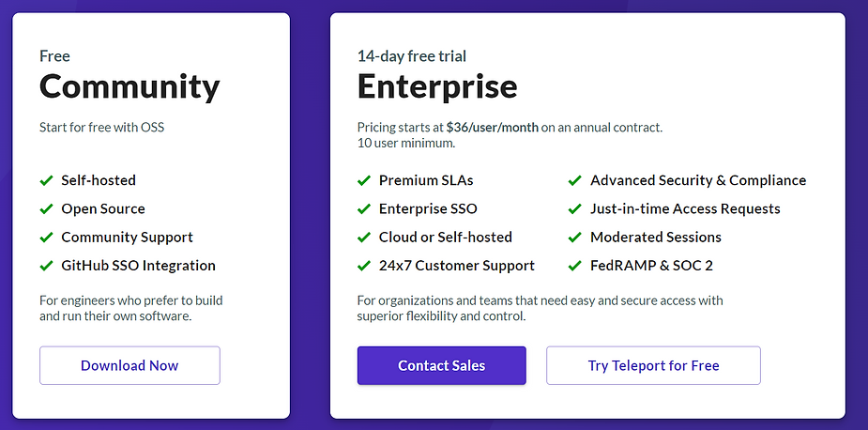Click the checkmark beside Cloud or Self-hosted
Screen dimensions: 868x430
pos(364,238)
